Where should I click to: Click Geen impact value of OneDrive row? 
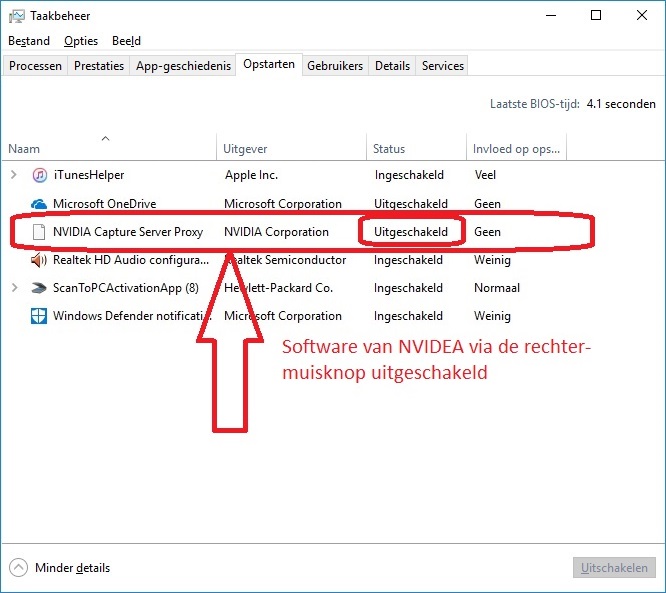[x=487, y=204]
